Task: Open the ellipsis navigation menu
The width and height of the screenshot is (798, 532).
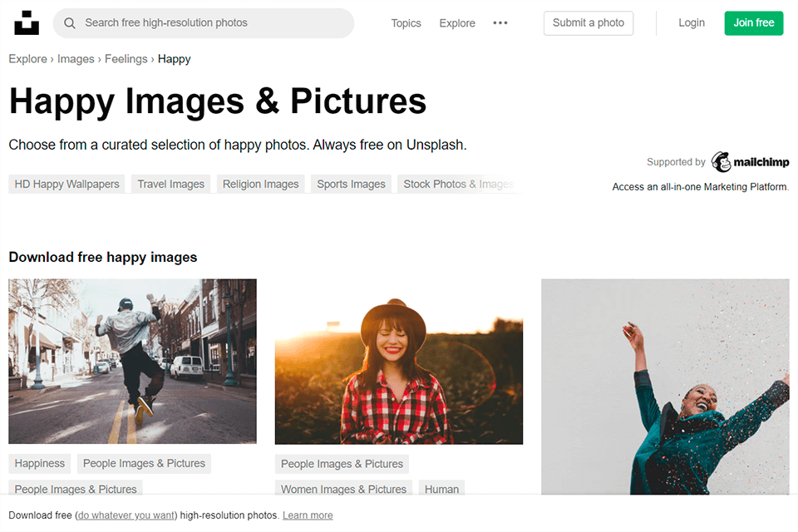Action: coord(500,23)
